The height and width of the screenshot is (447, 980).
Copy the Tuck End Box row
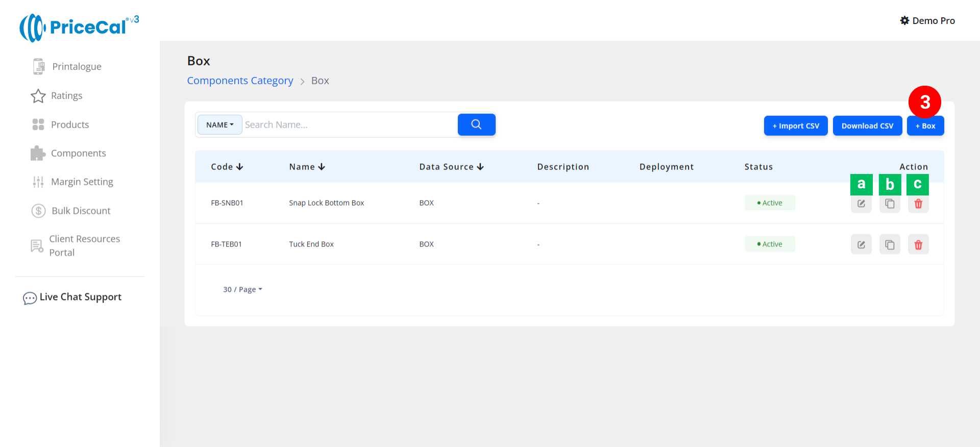pyautogui.click(x=890, y=245)
